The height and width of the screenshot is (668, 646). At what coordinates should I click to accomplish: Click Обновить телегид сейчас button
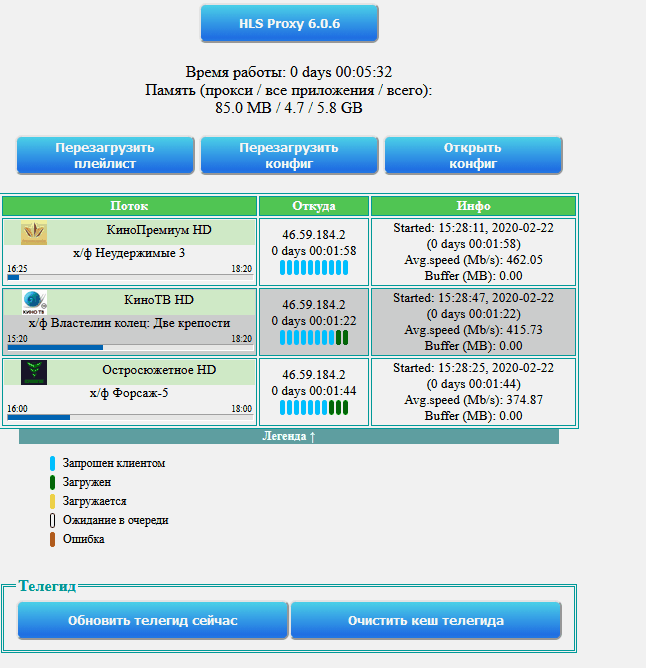coord(153,620)
